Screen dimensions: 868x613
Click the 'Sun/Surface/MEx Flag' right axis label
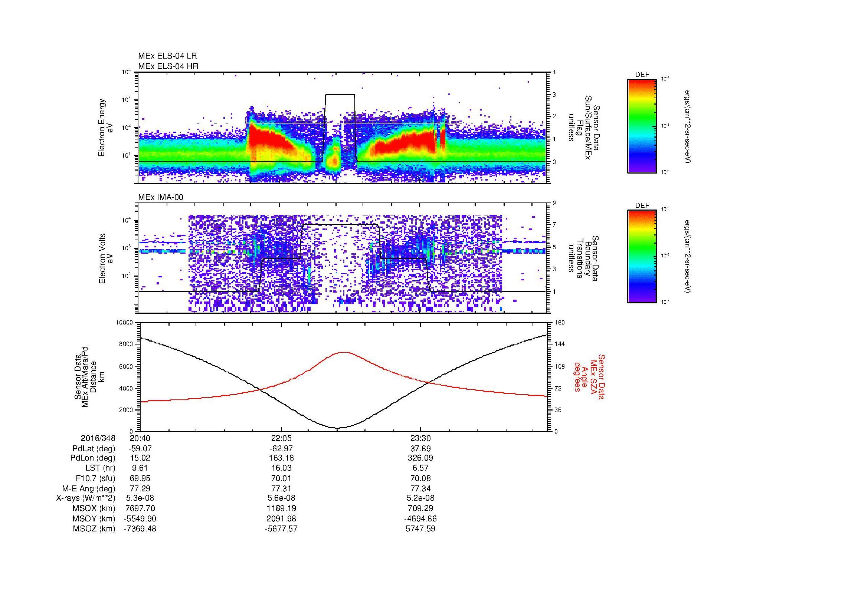click(583, 128)
